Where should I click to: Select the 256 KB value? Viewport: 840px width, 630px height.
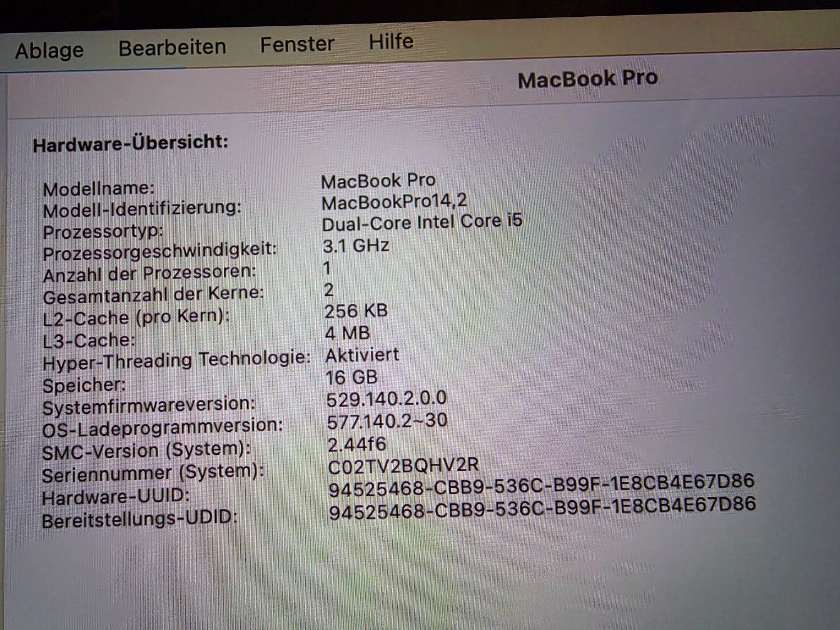[356, 311]
